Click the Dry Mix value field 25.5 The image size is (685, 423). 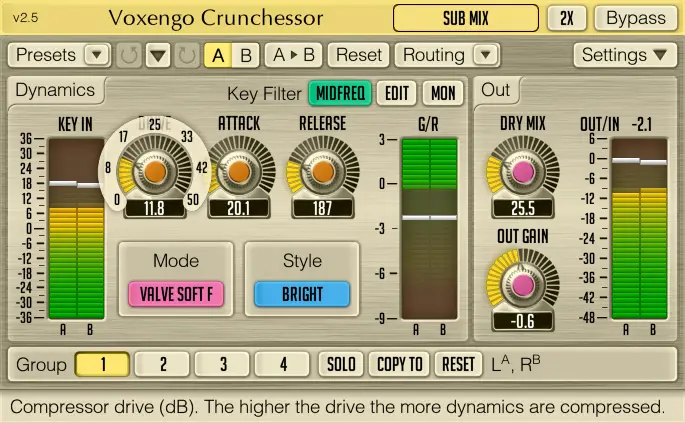point(523,208)
